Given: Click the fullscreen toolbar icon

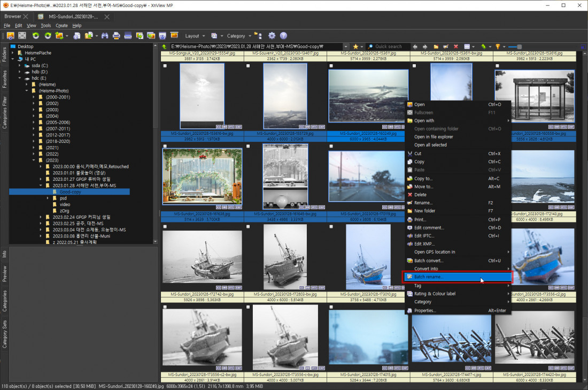Looking at the screenshot, I should tap(22, 36).
